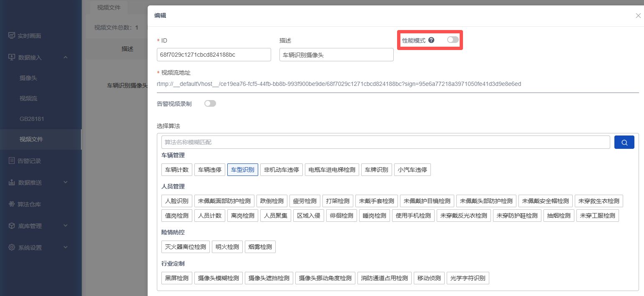The height and width of the screenshot is (296, 644).
Task: Close the 编辑 dialog with X
Action: tap(638, 16)
